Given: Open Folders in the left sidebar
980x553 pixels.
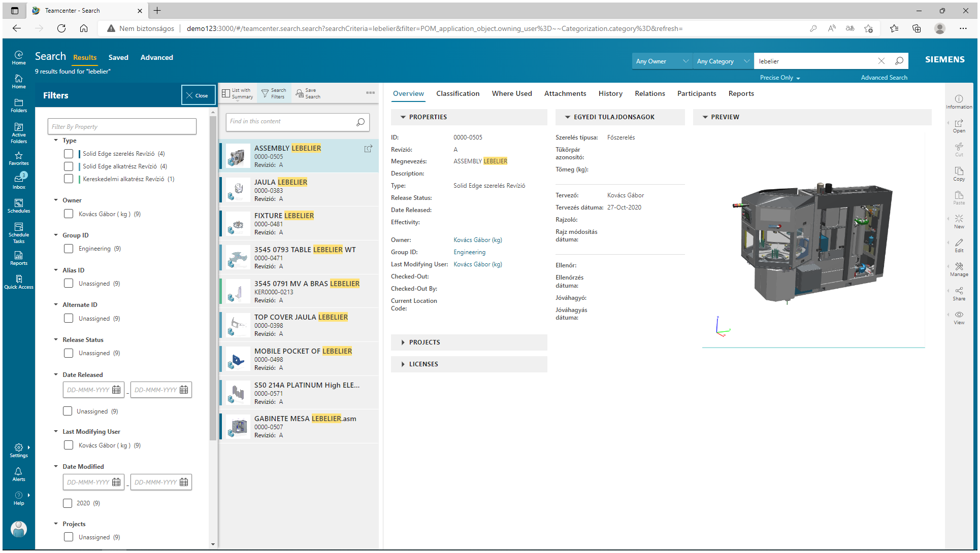Looking at the screenshot, I should (x=19, y=106).
